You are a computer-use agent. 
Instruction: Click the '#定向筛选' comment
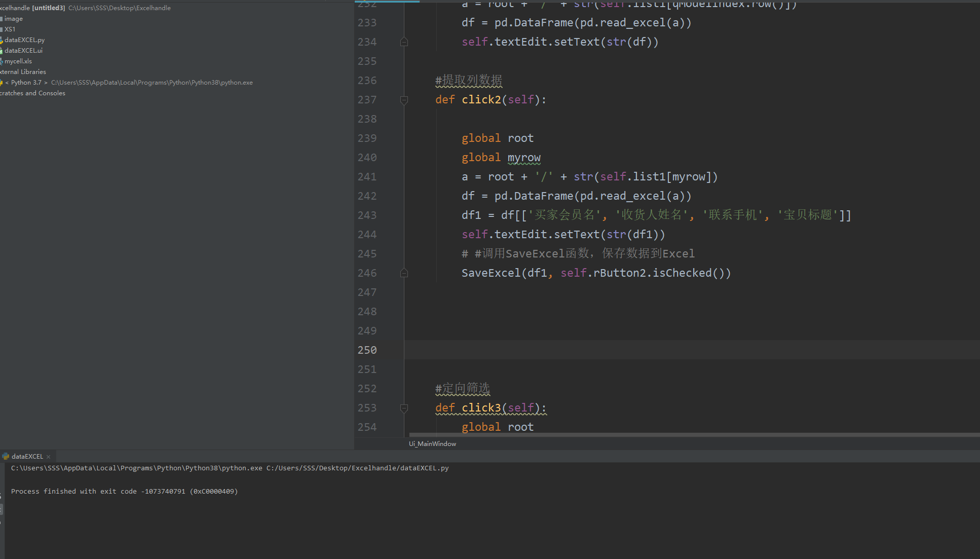[x=463, y=389]
